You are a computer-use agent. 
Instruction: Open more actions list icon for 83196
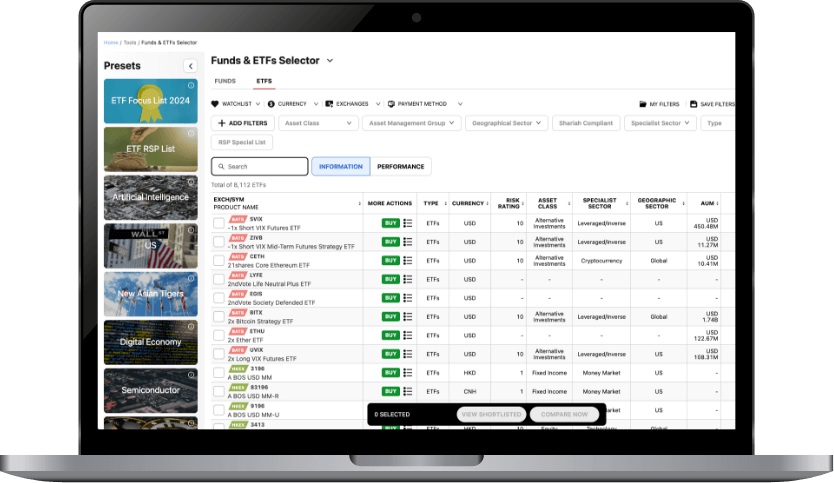(x=408, y=391)
